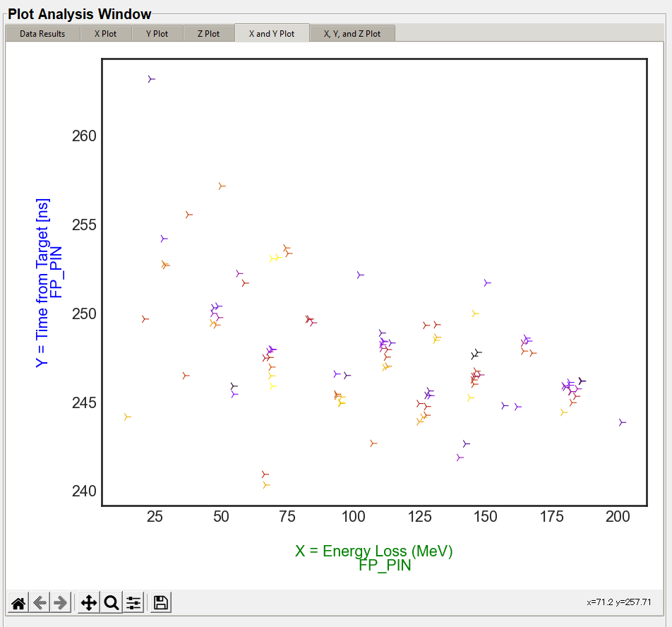Go forward to next plot view
The height and width of the screenshot is (627, 672).
[61, 602]
